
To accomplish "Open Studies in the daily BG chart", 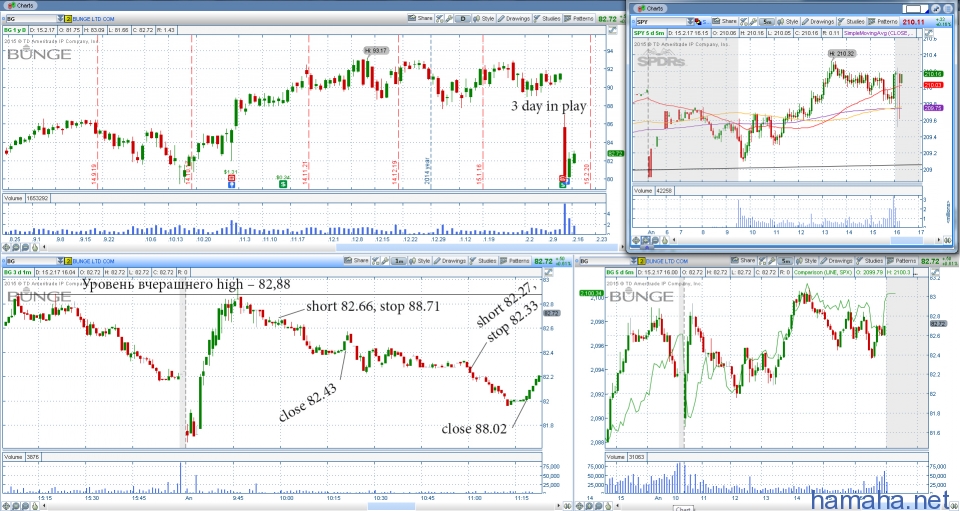I will click(x=547, y=18).
